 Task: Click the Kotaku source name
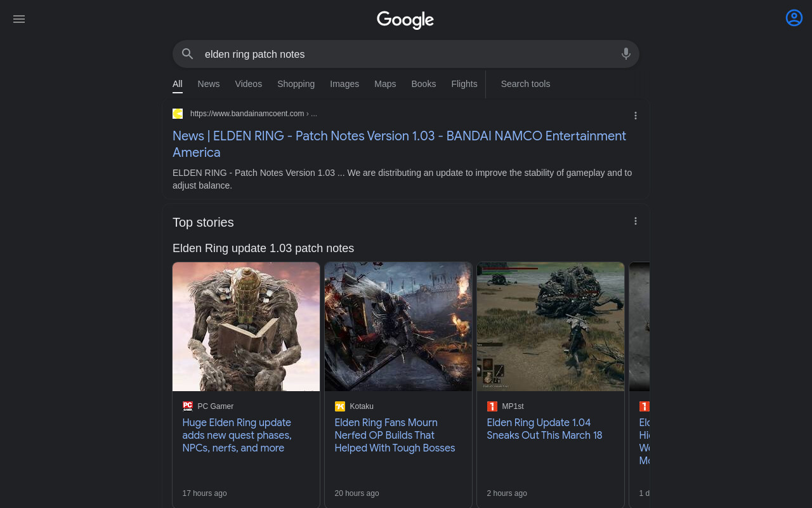pos(362,406)
